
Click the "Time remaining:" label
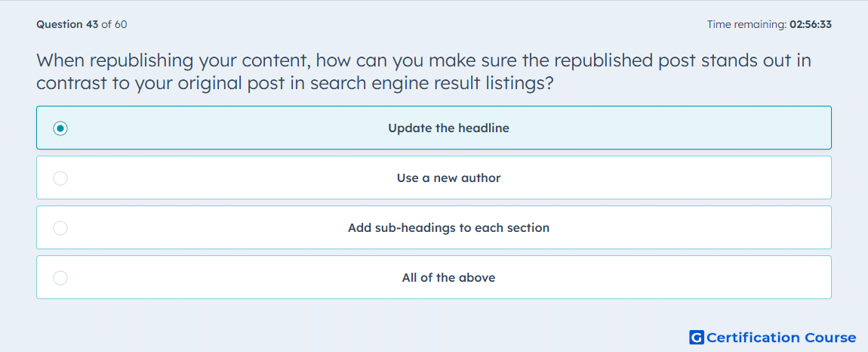coord(746,24)
